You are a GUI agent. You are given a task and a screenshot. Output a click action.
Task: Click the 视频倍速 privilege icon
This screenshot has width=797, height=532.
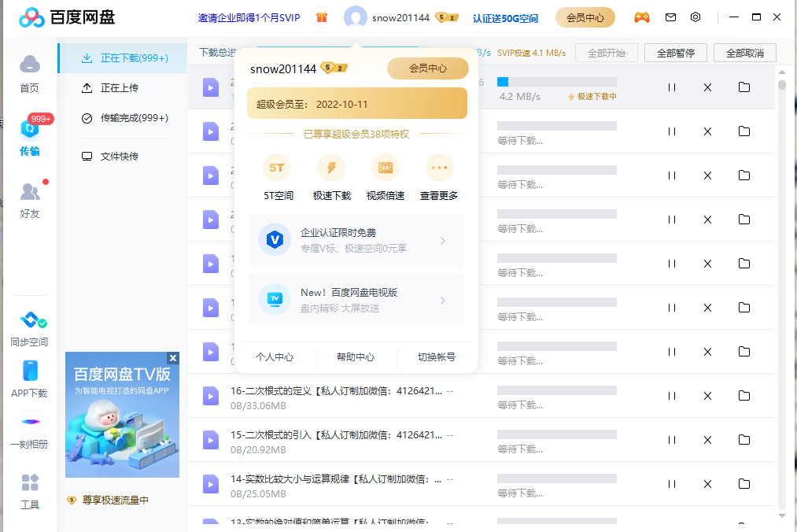click(x=386, y=168)
